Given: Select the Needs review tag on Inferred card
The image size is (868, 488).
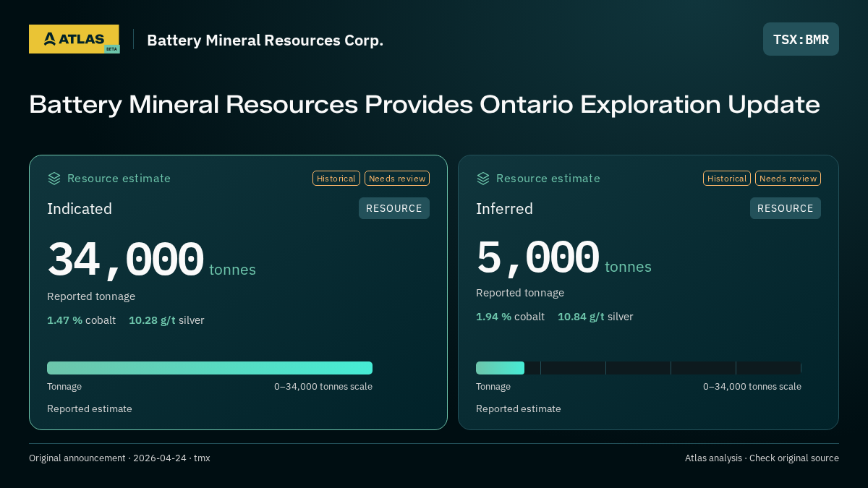Looking at the screenshot, I should click(788, 179).
